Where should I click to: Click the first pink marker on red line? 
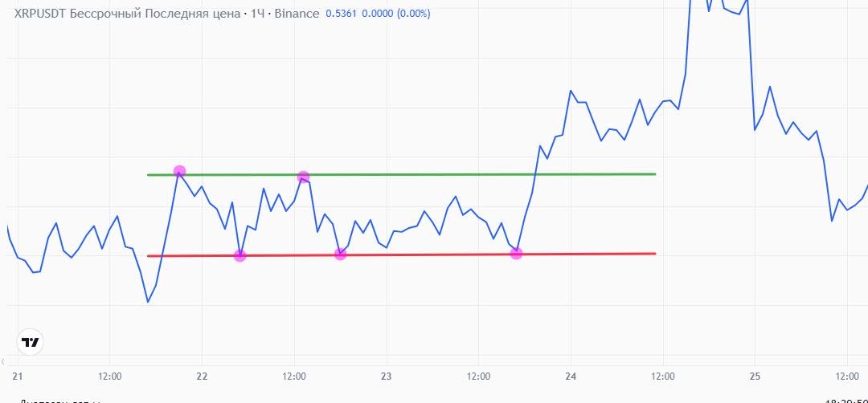pyautogui.click(x=240, y=255)
